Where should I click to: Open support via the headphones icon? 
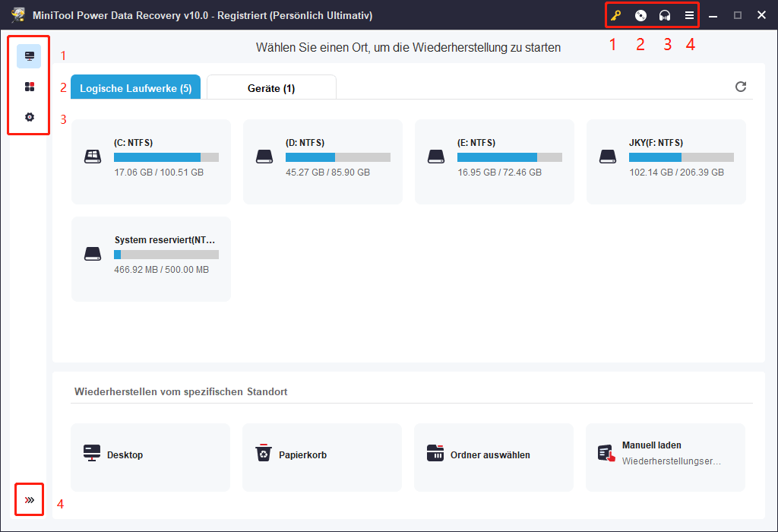(665, 15)
